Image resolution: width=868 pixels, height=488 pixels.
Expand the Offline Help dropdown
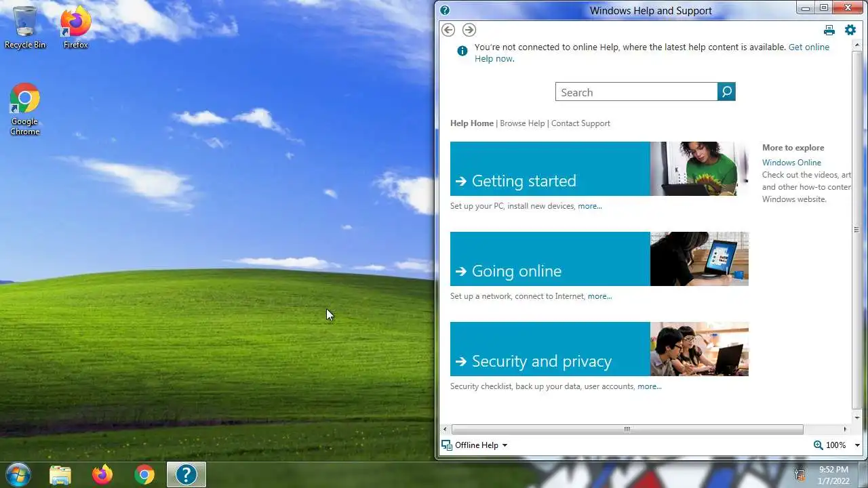point(505,445)
